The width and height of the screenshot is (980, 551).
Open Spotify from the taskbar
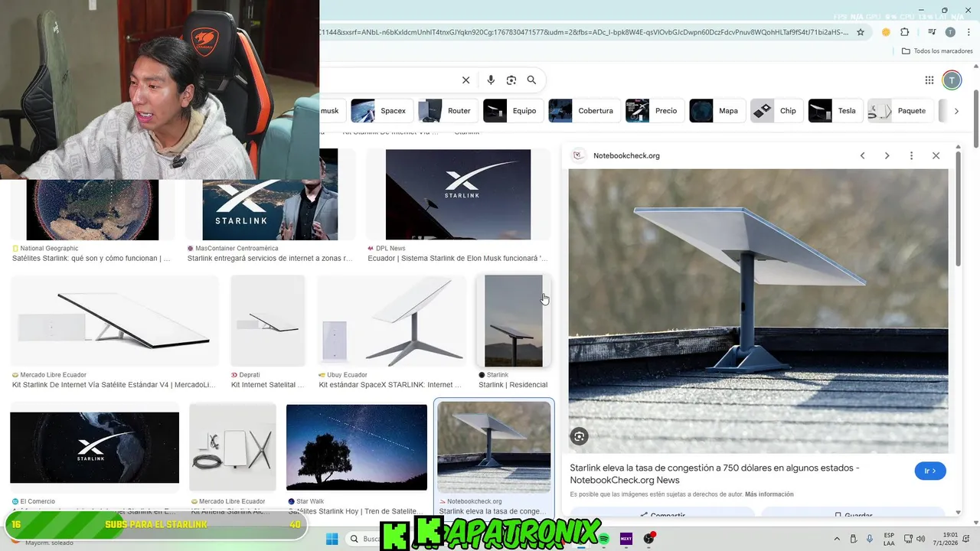[604, 539]
